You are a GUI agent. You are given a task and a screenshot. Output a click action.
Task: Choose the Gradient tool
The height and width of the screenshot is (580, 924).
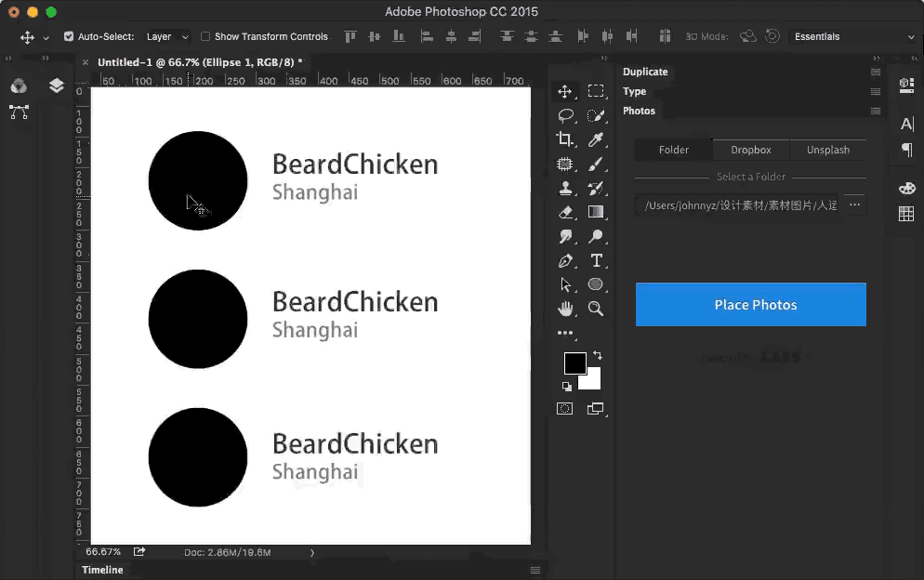596,212
